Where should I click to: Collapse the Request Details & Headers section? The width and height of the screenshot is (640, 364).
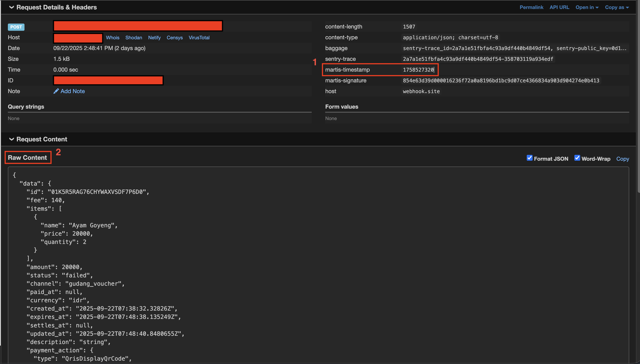(x=11, y=7)
